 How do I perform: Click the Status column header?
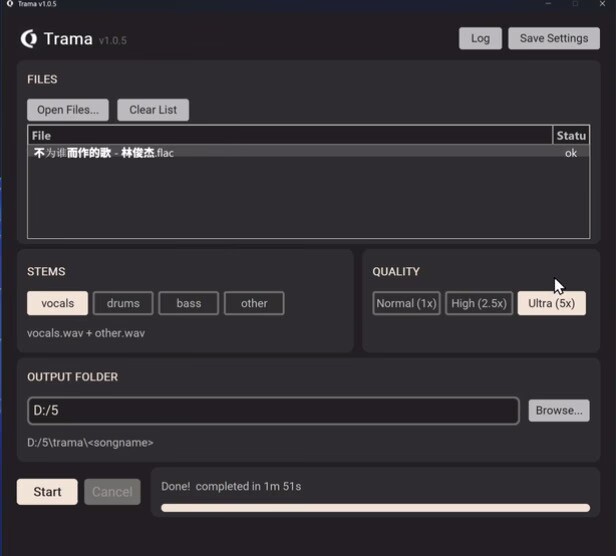coord(571,136)
